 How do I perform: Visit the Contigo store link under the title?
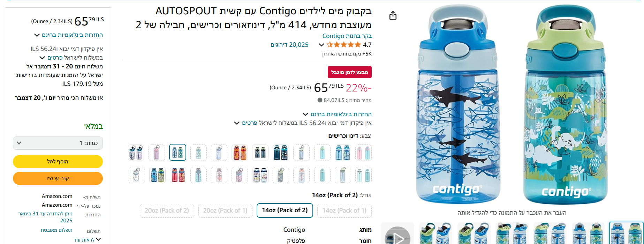pos(347,36)
